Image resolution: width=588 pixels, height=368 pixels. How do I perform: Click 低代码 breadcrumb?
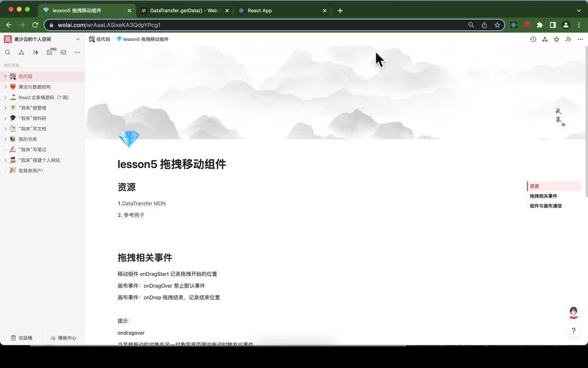point(100,39)
